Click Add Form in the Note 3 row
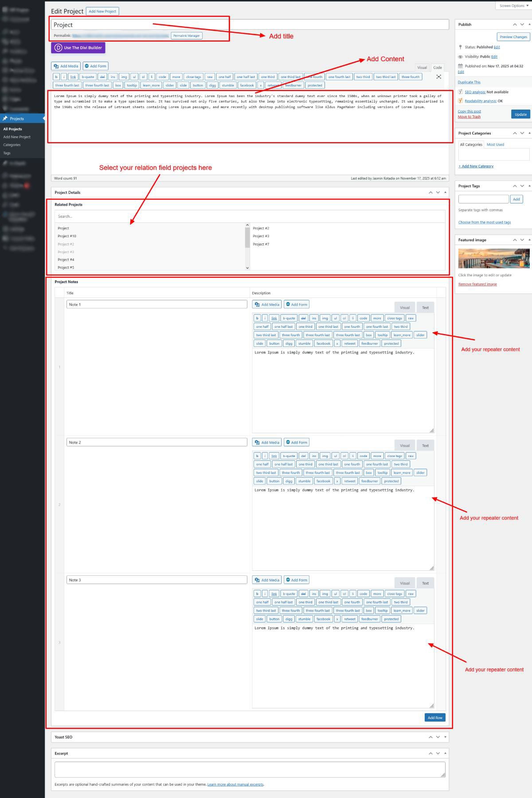The width and height of the screenshot is (532, 798). click(297, 580)
